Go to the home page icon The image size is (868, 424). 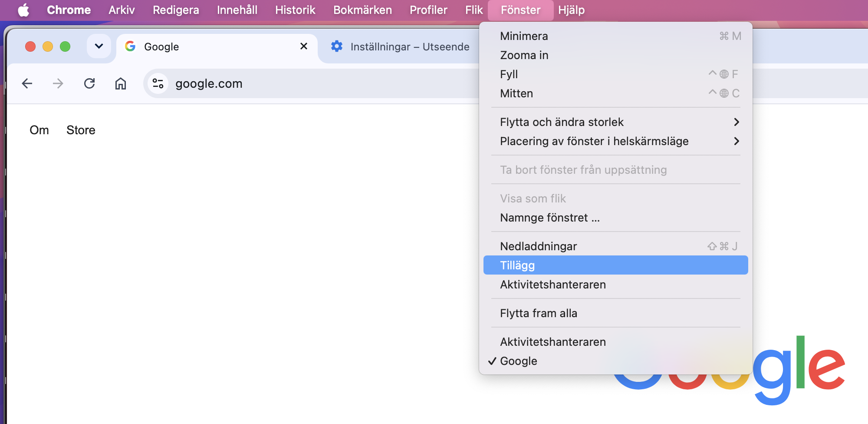click(x=121, y=83)
